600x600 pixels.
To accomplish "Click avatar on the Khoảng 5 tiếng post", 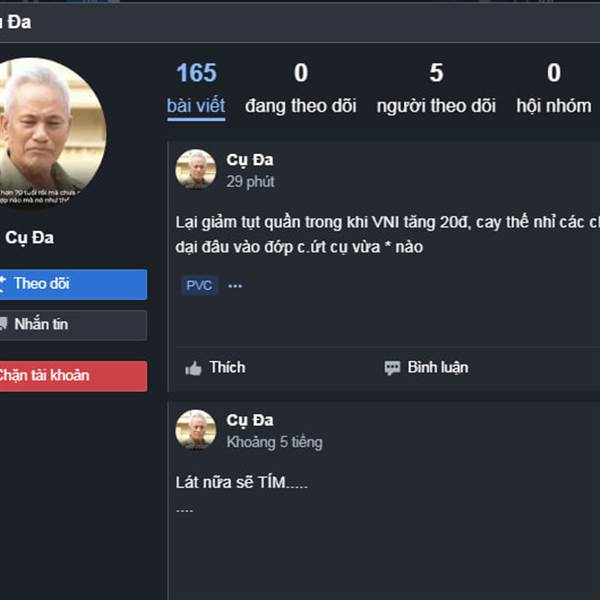I will (x=196, y=429).
